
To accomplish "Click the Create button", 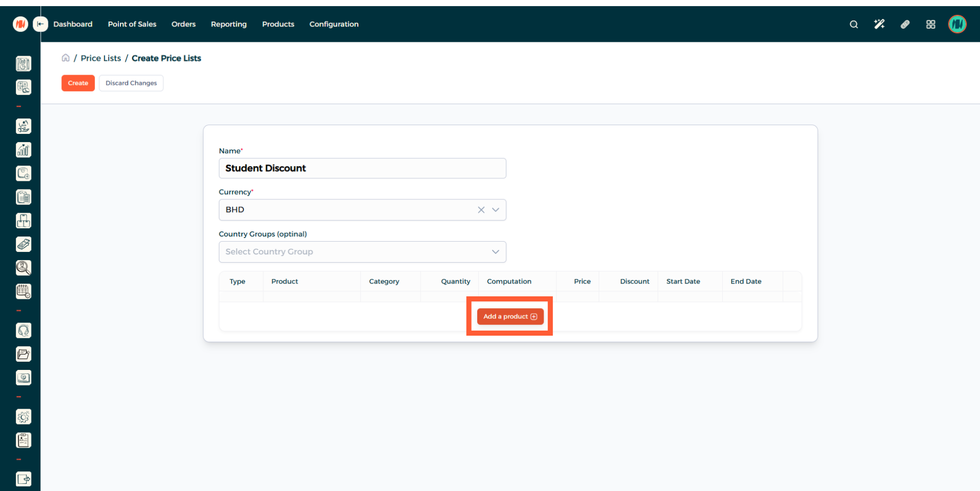I will pos(78,83).
